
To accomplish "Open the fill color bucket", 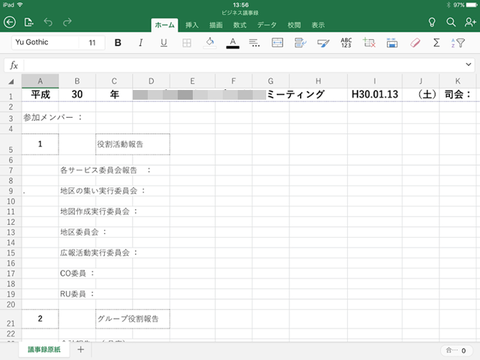I will 210,43.
